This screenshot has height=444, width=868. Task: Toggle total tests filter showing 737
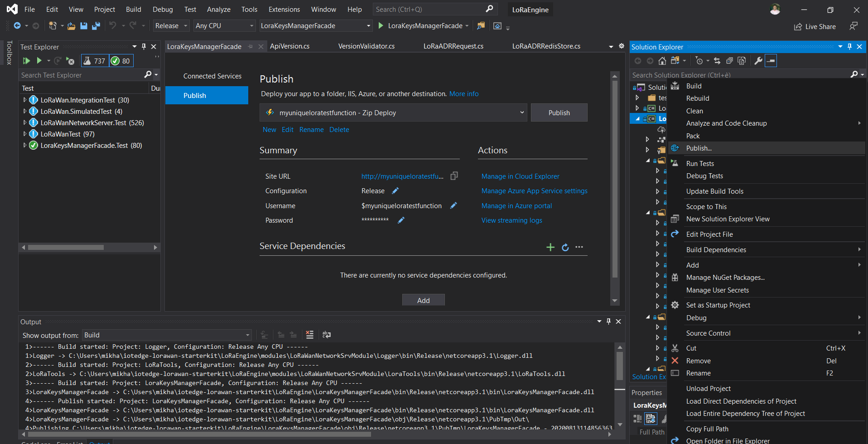(x=95, y=61)
